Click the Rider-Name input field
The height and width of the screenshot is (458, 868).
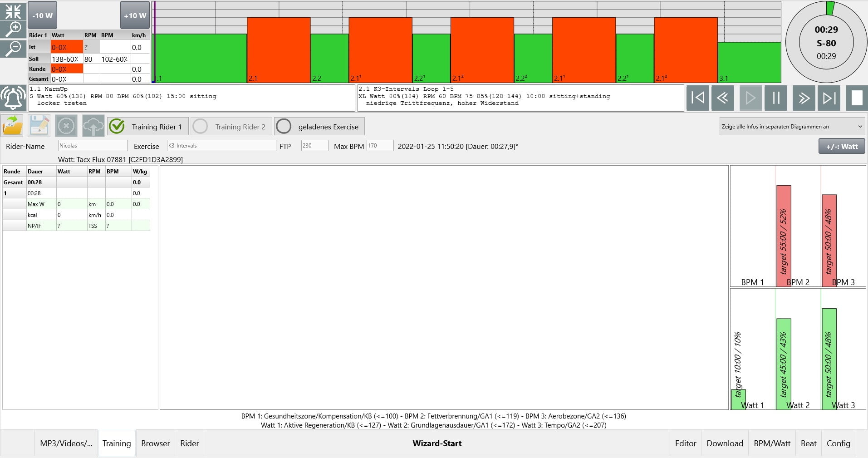click(x=93, y=146)
